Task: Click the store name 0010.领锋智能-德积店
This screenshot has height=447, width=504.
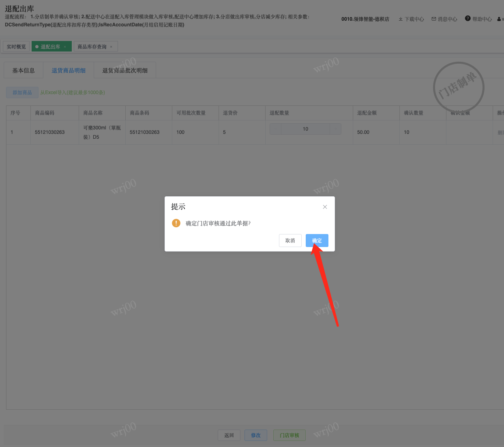Action: pyautogui.click(x=365, y=19)
